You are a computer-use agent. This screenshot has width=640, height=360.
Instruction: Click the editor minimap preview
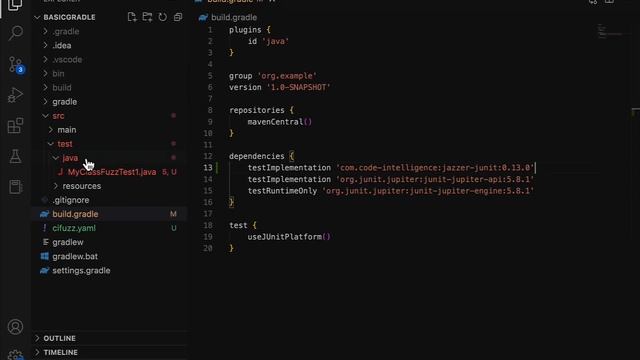coord(610,31)
